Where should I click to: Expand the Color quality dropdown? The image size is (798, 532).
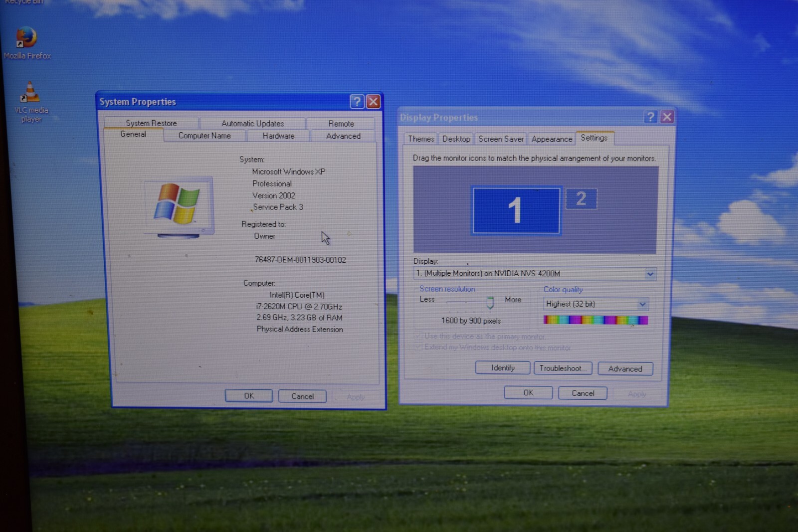pos(642,304)
